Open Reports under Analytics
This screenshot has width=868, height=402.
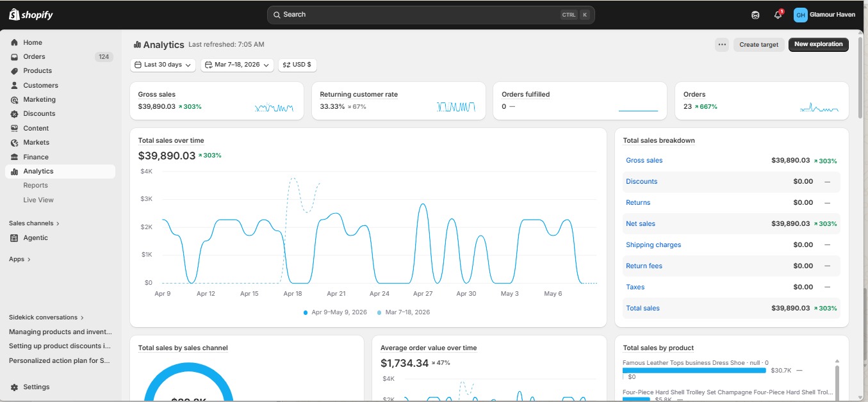pos(36,186)
